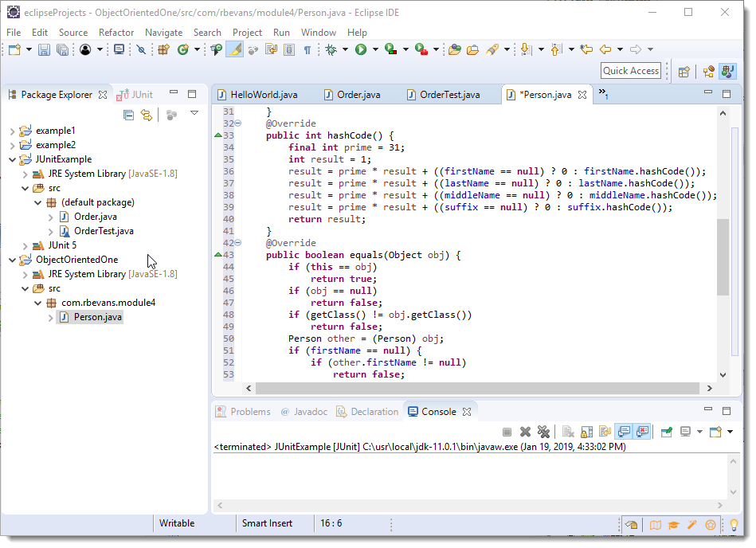Click the Debug bug icon
This screenshot has height=548, width=756.
pos(331,49)
